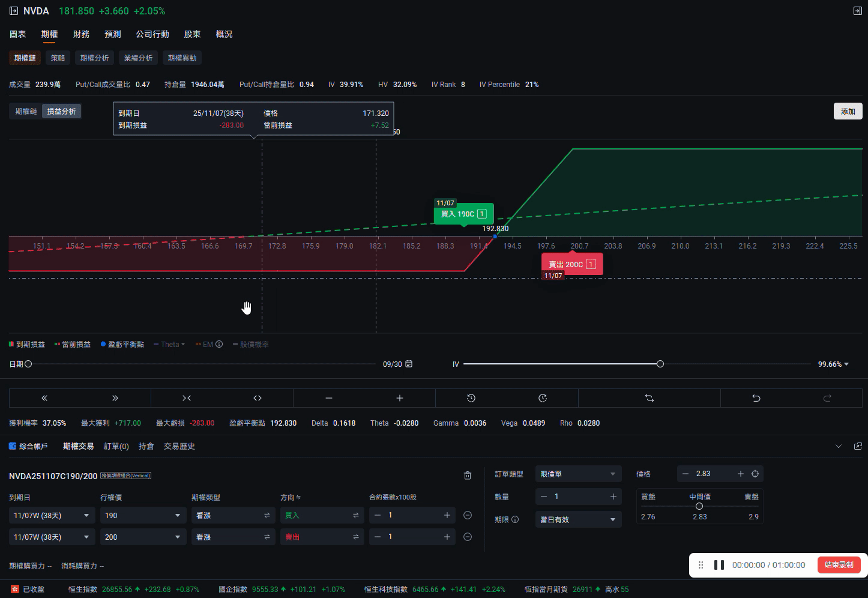Open the 訂單類型 限價單 dropdown
Screen dimensions: 868x598
577,474
